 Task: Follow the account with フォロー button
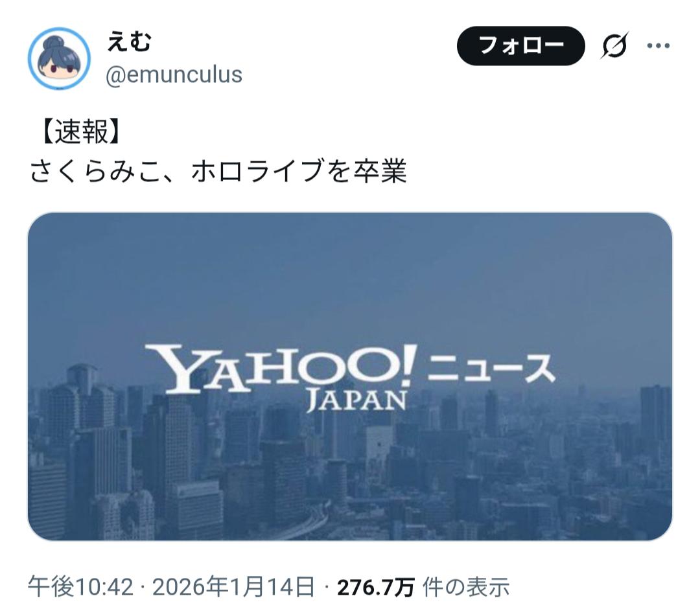pos(520,46)
